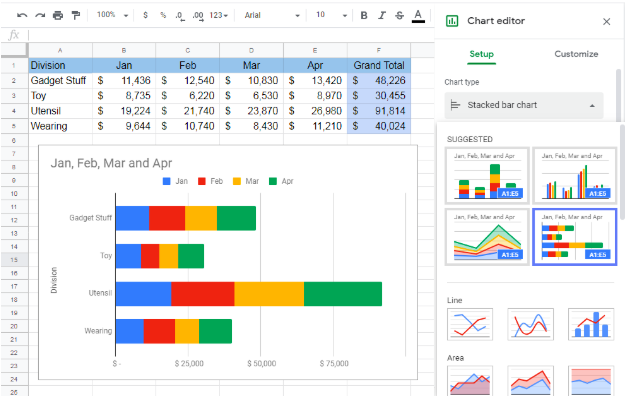Viewport: 626px width, 396px height.
Task: Click the Print icon
Action: [58, 16]
